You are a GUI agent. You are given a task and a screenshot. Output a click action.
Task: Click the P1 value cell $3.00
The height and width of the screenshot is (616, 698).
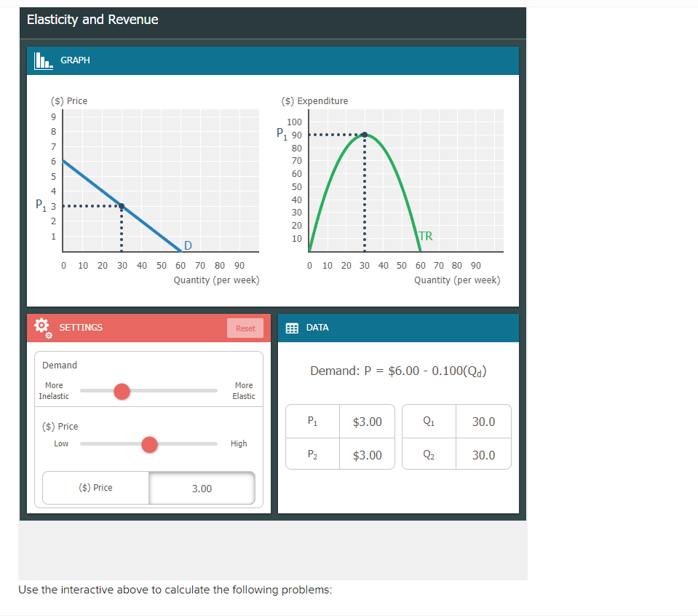(368, 422)
